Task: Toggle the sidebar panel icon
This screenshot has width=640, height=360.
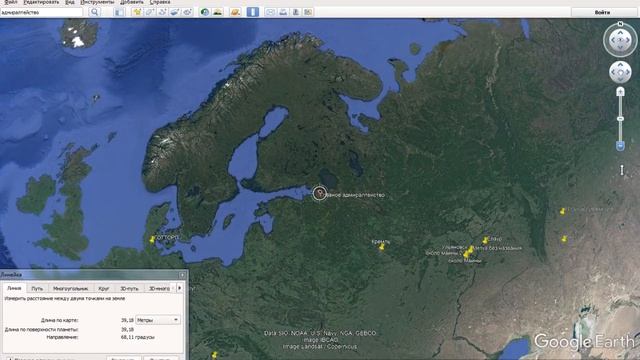Action: coord(119,12)
